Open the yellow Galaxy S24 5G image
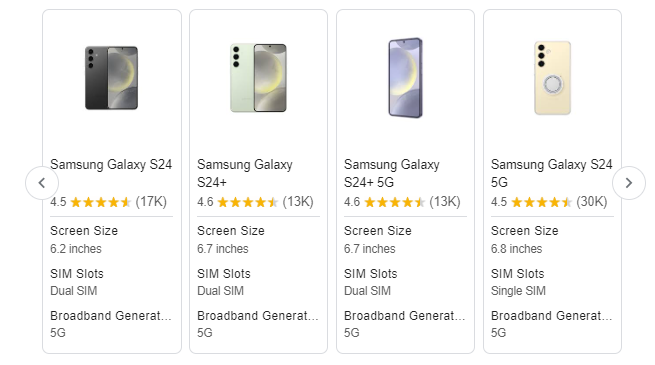 [552, 78]
